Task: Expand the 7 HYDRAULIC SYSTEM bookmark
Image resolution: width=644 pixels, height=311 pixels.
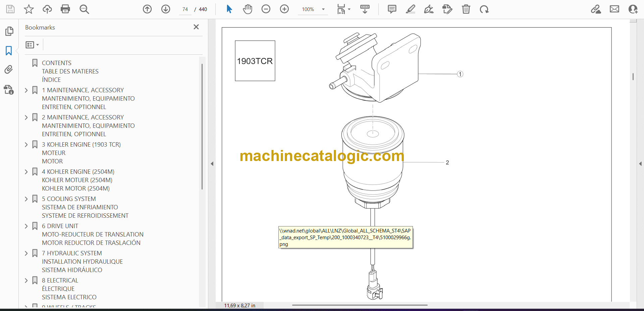Action: (26, 253)
